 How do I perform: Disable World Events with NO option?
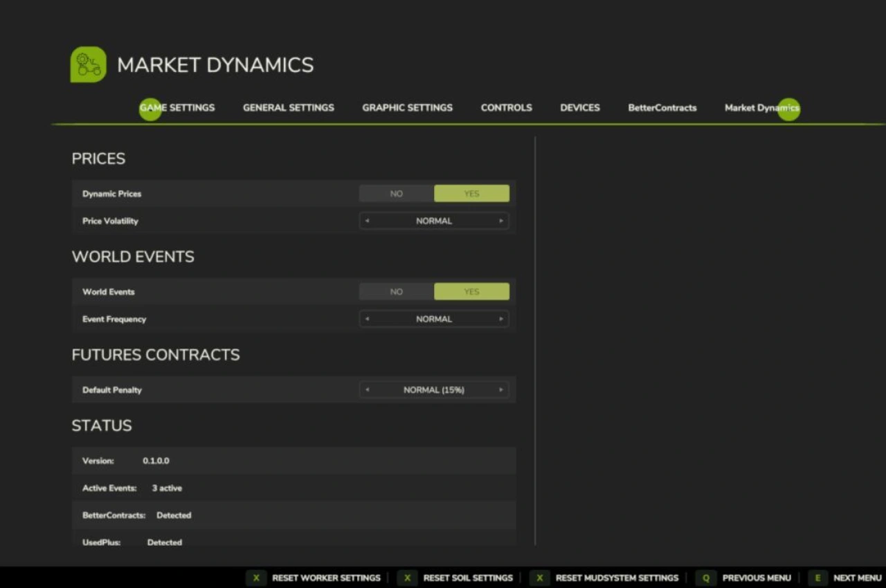(x=396, y=292)
